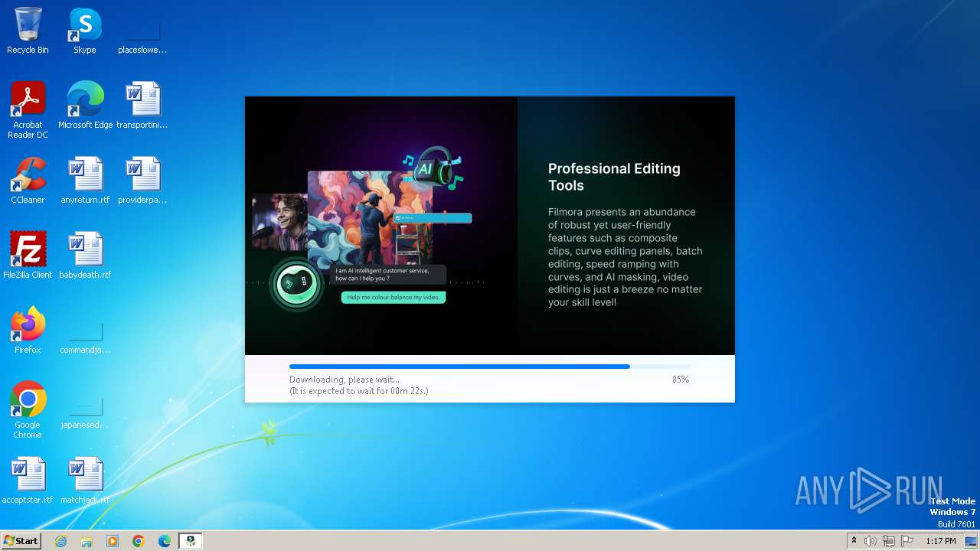Launch FileZilla Client shortcut
This screenshot has height=551, width=980.
point(28,255)
